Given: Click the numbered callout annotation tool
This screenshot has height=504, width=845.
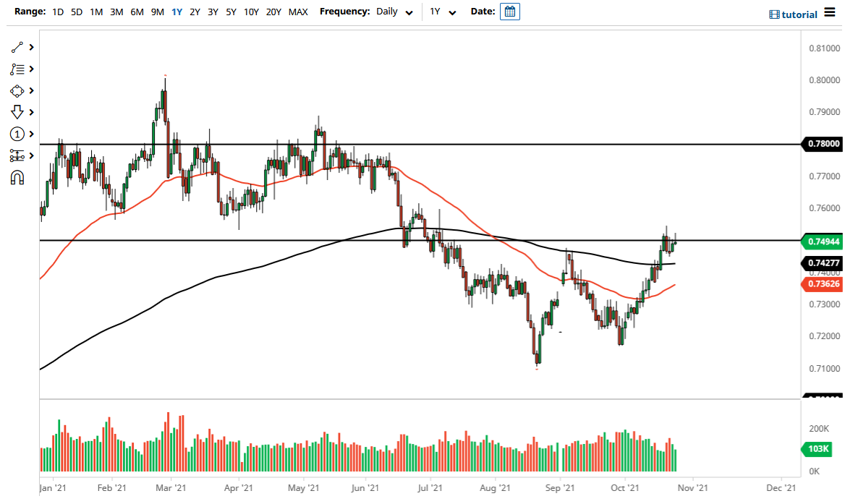Looking at the screenshot, I should pos(17,134).
